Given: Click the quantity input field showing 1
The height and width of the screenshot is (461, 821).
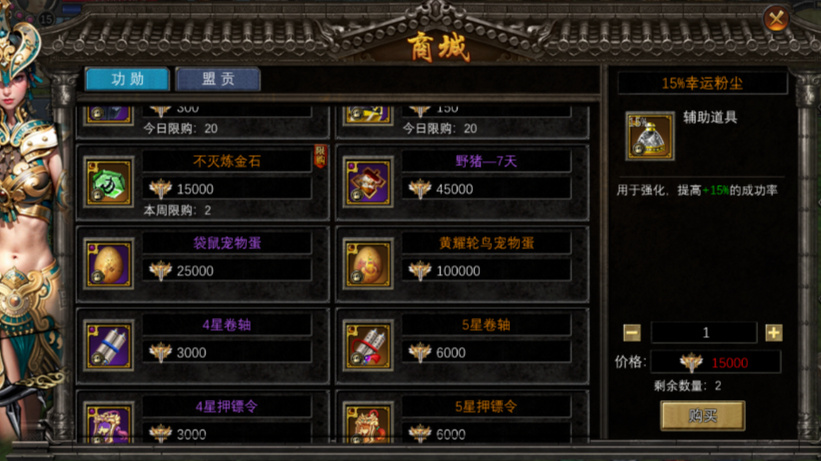Looking at the screenshot, I should click(704, 333).
